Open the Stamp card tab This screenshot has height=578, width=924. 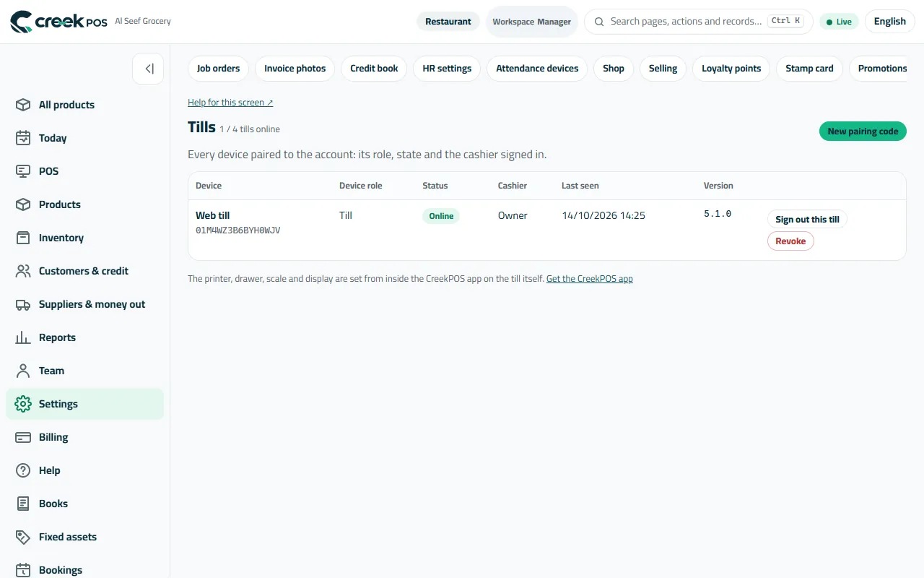[809, 69]
